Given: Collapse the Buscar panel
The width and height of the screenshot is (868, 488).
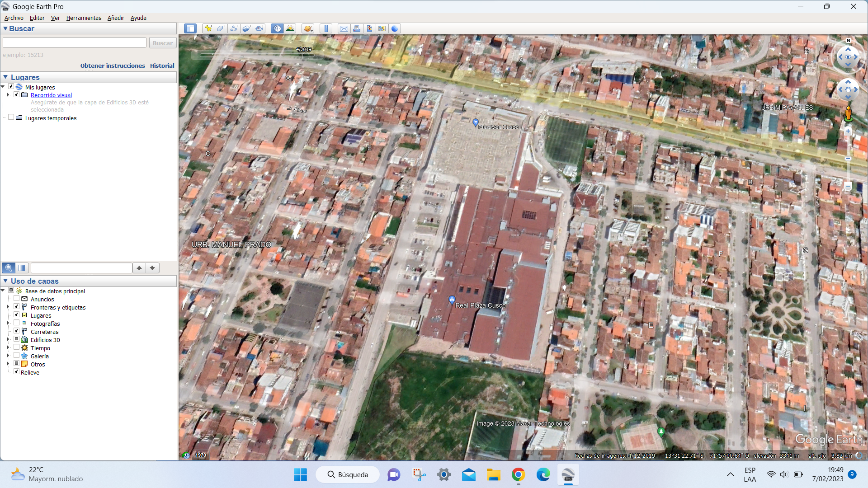Looking at the screenshot, I should [5, 28].
